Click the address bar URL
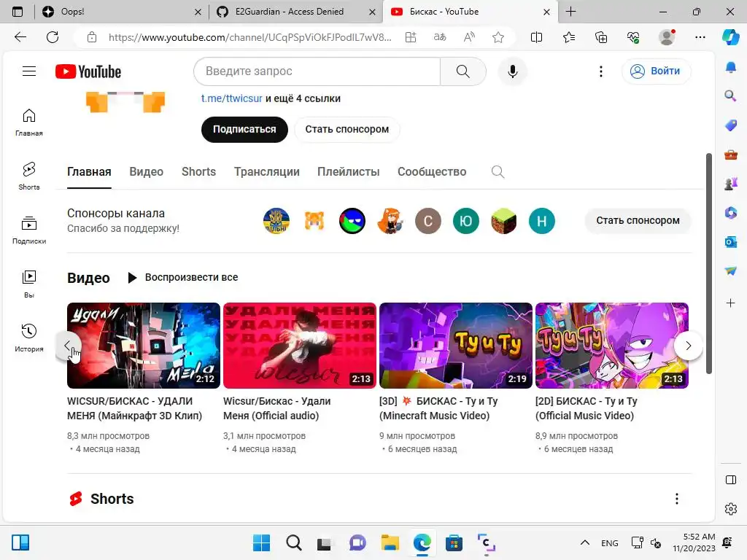 (x=250, y=37)
